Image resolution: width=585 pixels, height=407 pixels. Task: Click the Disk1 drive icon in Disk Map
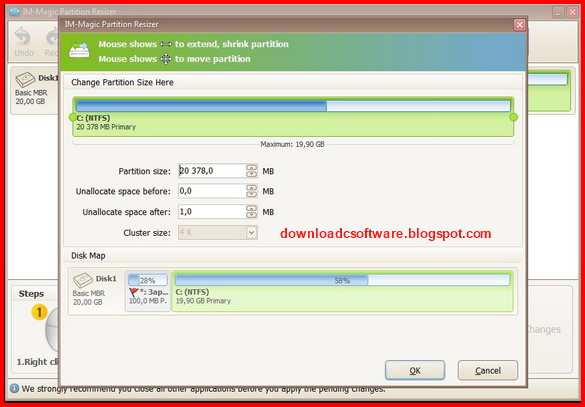[82, 280]
